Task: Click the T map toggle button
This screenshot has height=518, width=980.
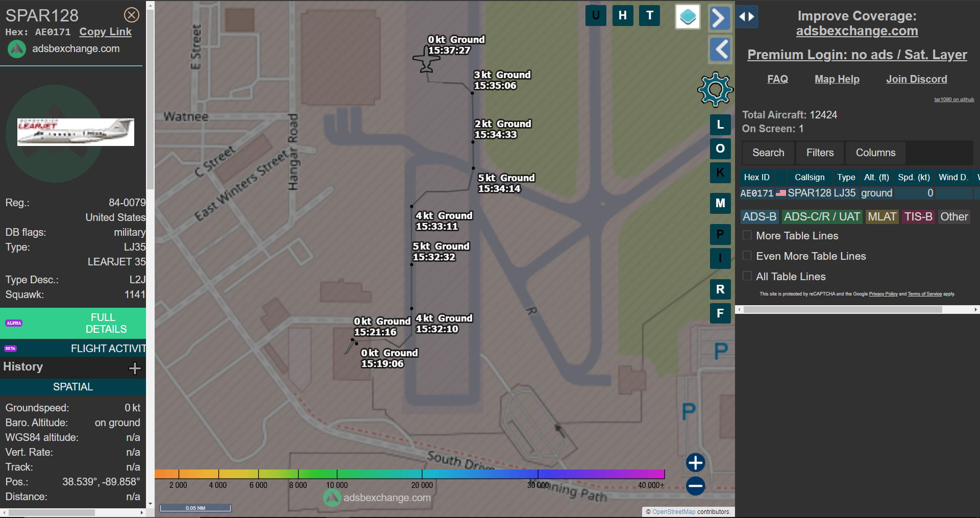Action: tap(650, 15)
